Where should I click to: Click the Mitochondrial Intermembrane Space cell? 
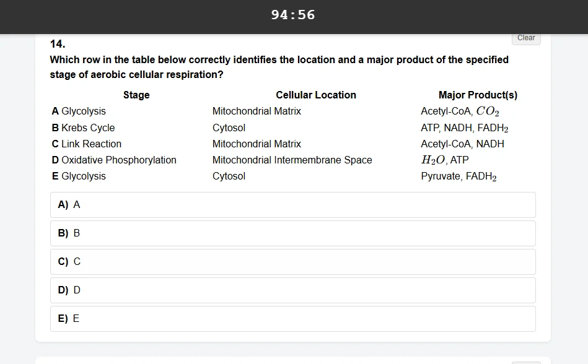(x=292, y=160)
